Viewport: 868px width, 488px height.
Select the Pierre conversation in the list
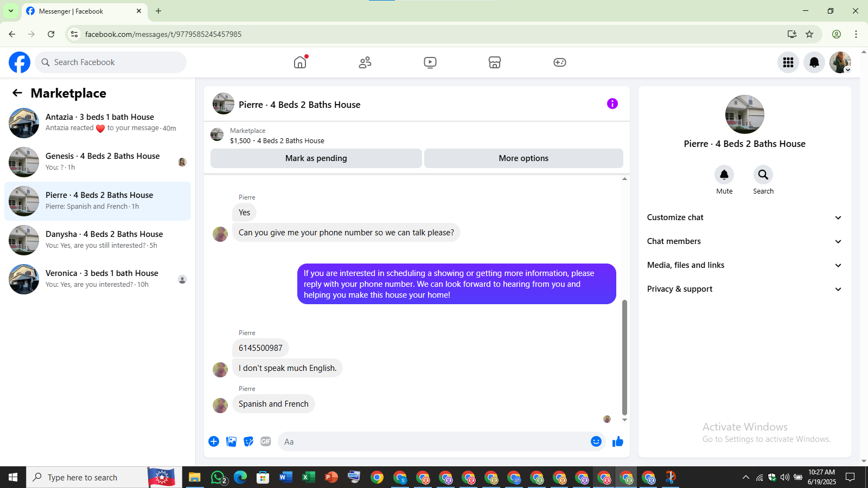[98, 201]
